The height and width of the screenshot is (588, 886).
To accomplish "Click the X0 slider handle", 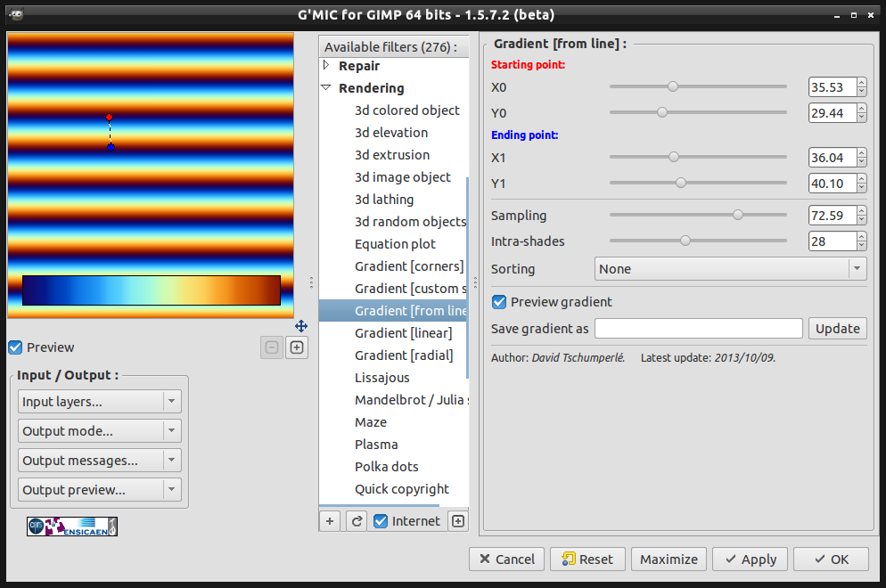I will pyautogui.click(x=672, y=86).
